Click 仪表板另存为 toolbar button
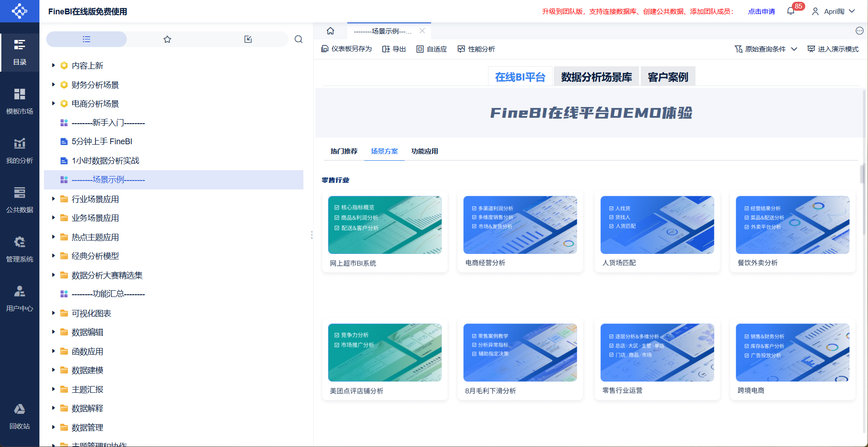Viewport: 868px width, 447px height. click(346, 49)
